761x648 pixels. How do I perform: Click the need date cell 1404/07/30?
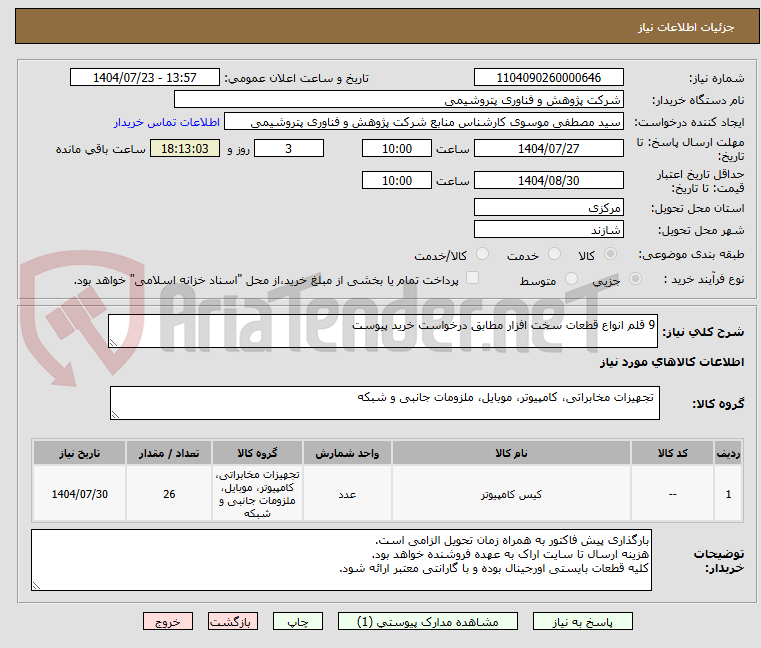pos(80,494)
